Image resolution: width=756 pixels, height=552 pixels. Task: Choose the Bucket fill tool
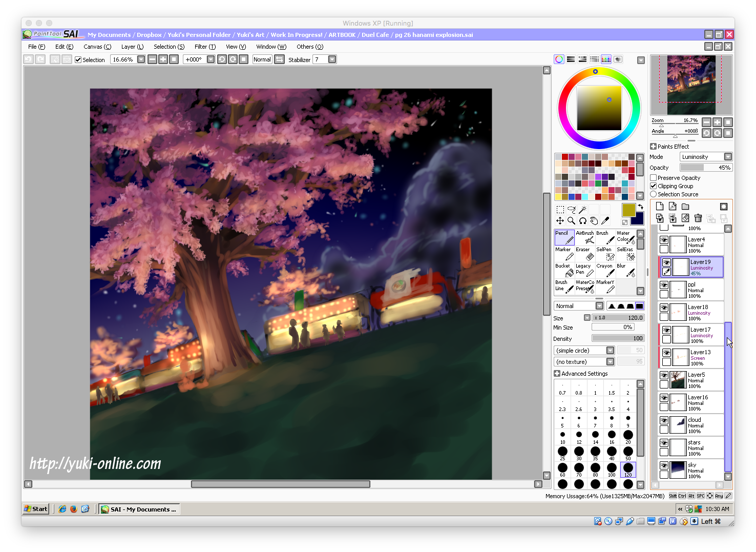(564, 270)
